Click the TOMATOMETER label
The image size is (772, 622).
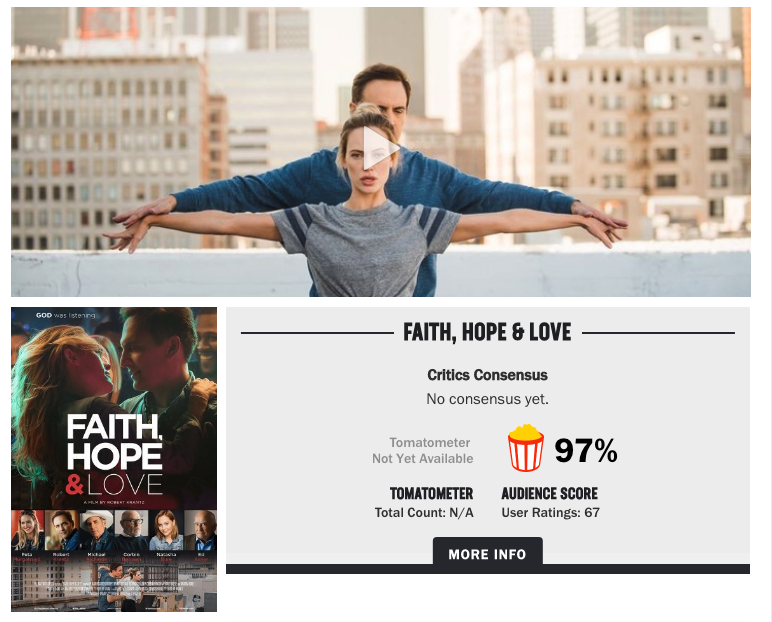pos(431,493)
